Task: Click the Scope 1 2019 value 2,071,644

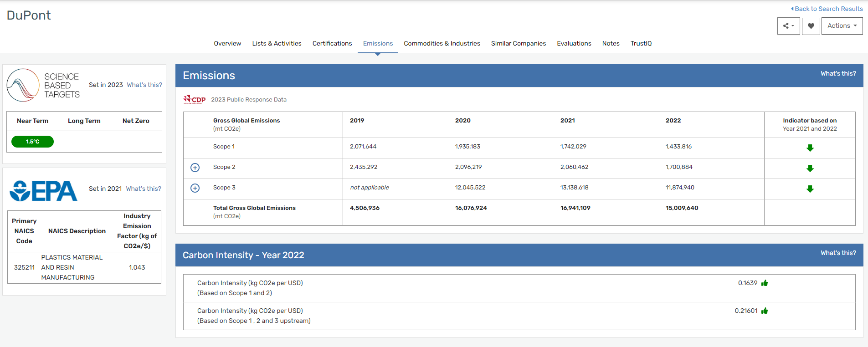Action: tap(363, 147)
